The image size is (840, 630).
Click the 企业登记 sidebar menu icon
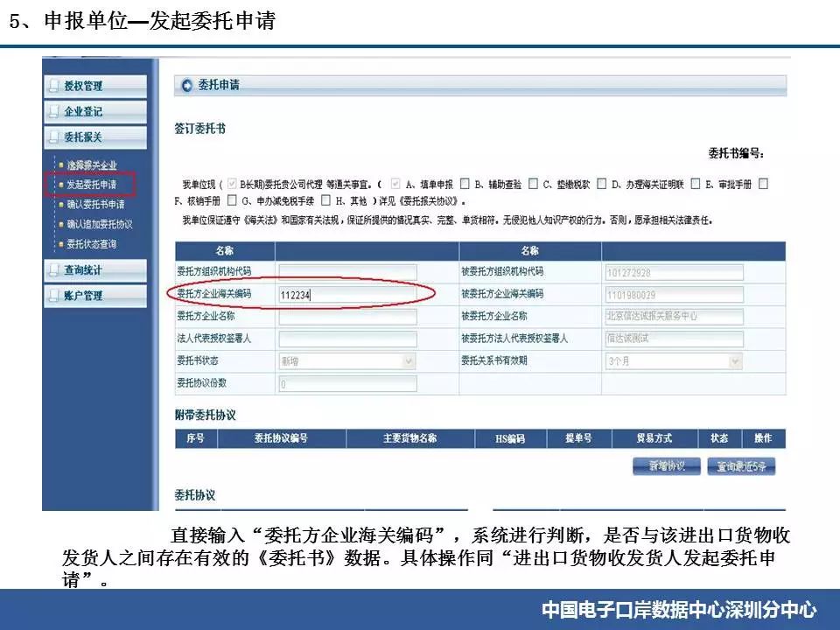pyautogui.click(x=55, y=112)
